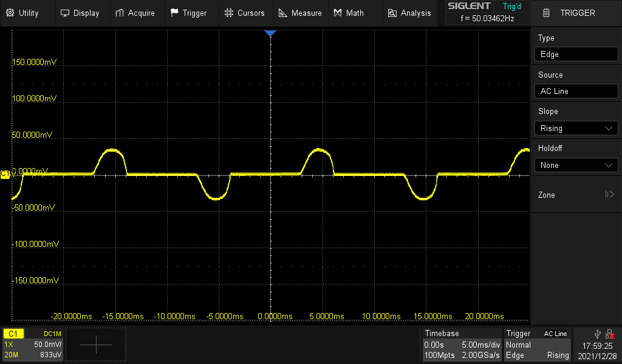
Task: Click the 20.0000ms time axis label
Action: coord(484,317)
